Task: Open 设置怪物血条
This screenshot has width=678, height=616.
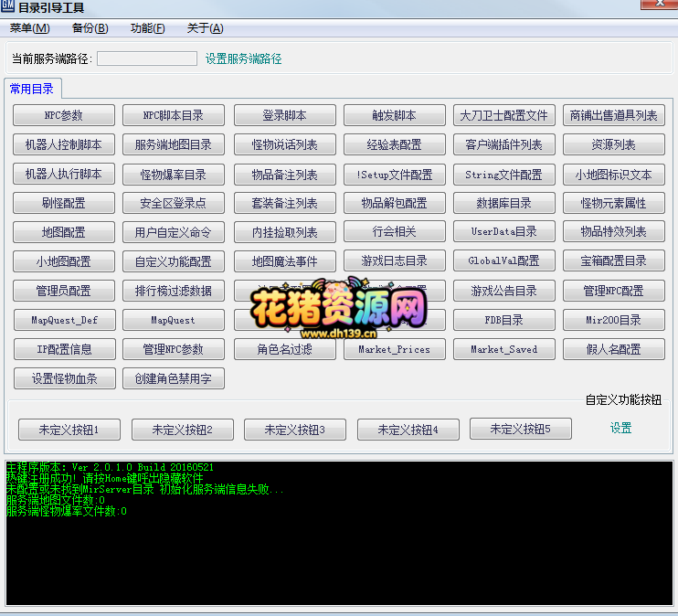Action: [x=65, y=378]
